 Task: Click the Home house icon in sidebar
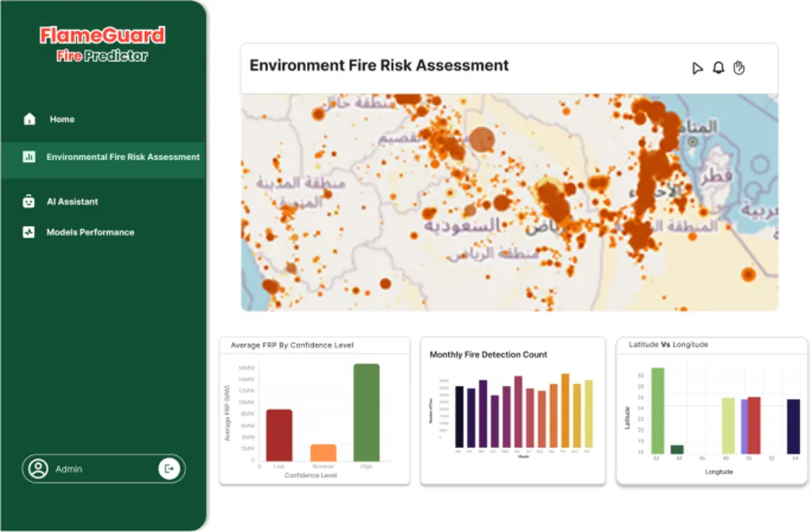point(29,120)
